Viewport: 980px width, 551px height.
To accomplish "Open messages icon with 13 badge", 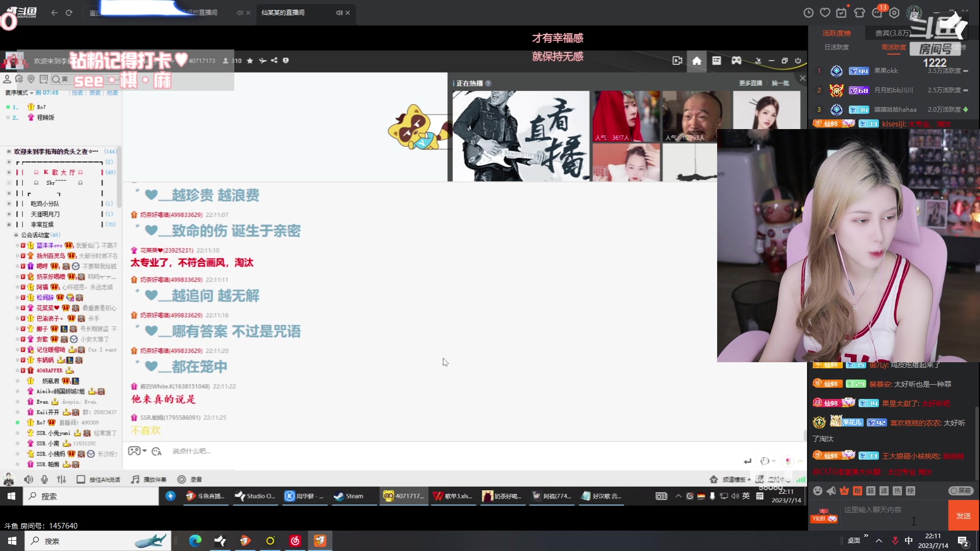I will [878, 12].
